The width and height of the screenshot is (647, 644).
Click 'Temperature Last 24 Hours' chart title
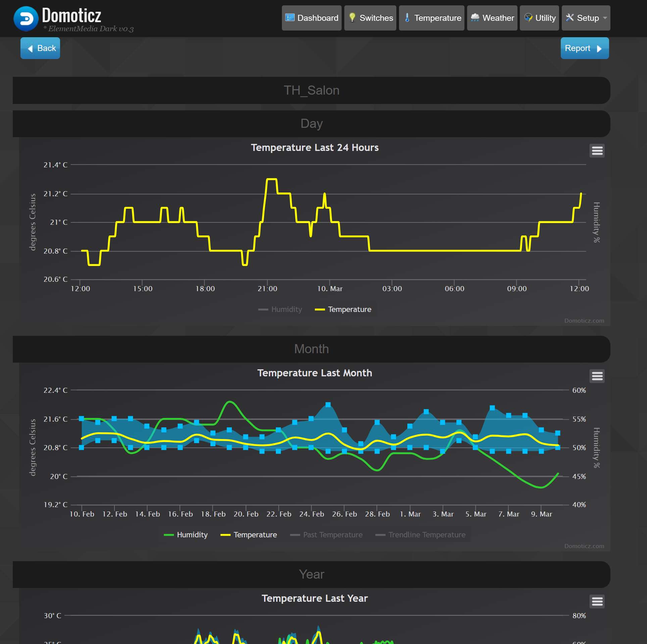click(314, 148)
